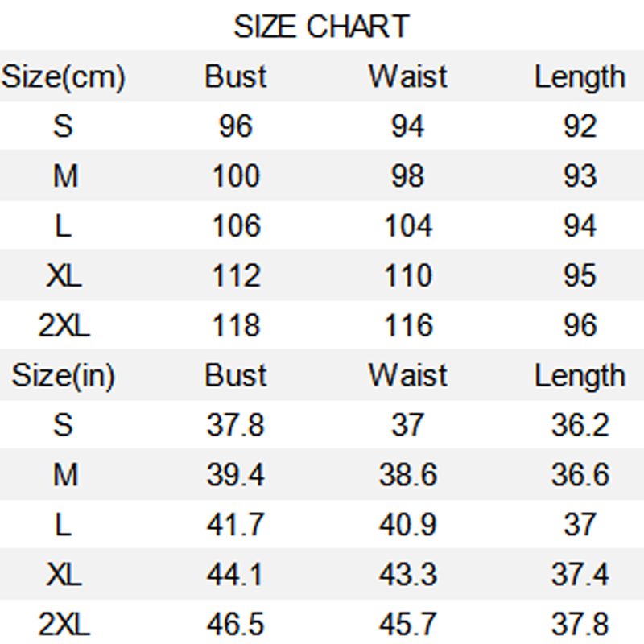Viewport: 644px width, 644px height.
Task: Click the length value 93
Action: point(580,176)
